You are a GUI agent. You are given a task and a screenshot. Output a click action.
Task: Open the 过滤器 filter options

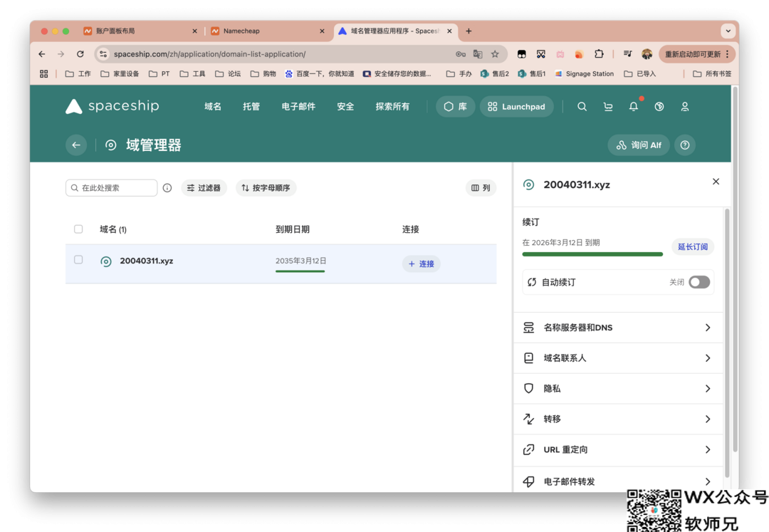[204, 188]
